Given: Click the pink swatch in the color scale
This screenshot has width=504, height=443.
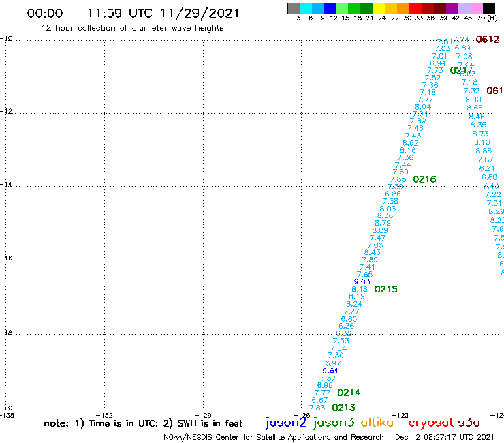Looking at the screenshot, I should coord(476,8).
